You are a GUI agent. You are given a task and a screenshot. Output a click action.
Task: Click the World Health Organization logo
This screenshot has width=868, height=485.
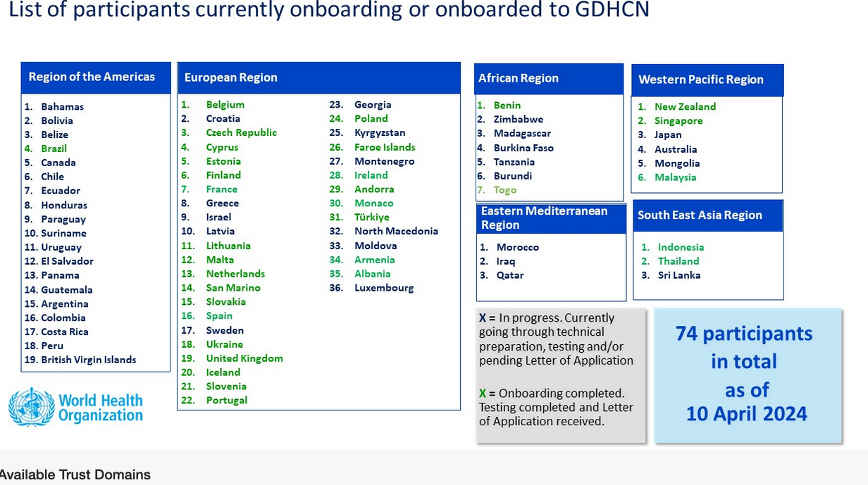75,408
